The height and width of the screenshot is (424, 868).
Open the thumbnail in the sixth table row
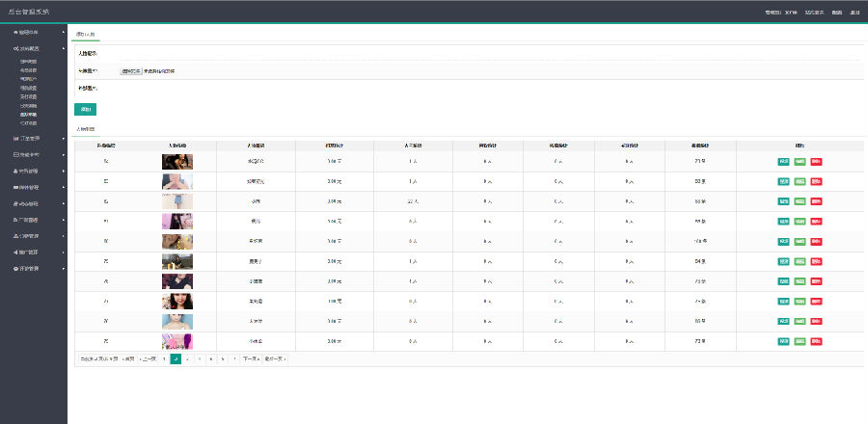tap(177, 261)
